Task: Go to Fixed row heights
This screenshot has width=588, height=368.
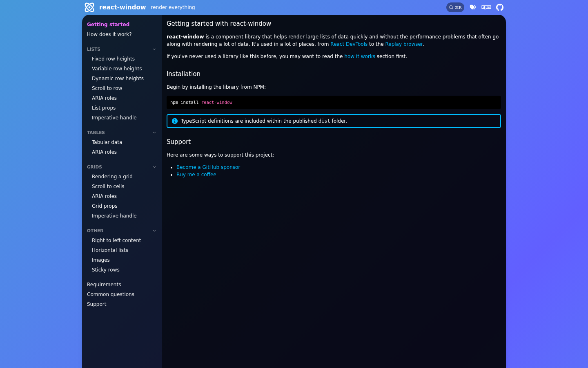Action: 113,59
